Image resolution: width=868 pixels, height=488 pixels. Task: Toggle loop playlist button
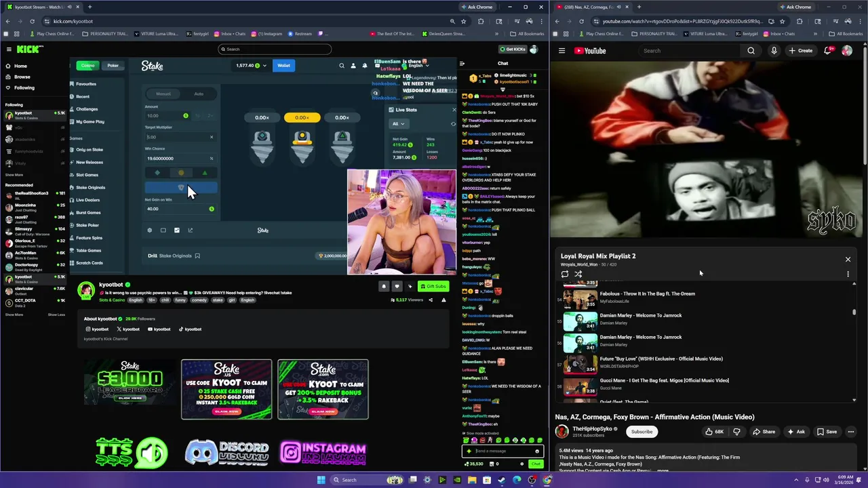(x=564, y=274)
